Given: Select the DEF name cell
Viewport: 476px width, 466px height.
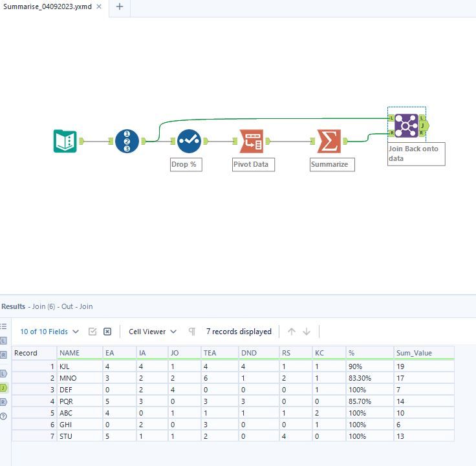Looking at the screenshot, I should (x=80, y=390).
